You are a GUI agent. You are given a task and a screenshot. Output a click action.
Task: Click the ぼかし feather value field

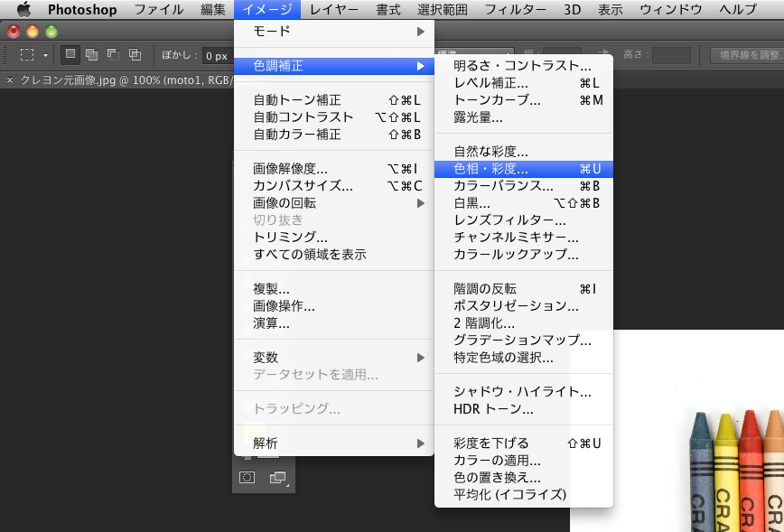[217, 55]
